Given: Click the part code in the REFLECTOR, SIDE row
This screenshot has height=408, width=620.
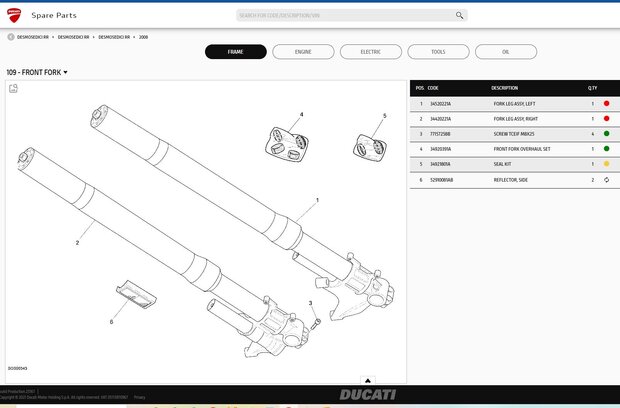Looking at the screenshot, I should [x=441, y=180].
